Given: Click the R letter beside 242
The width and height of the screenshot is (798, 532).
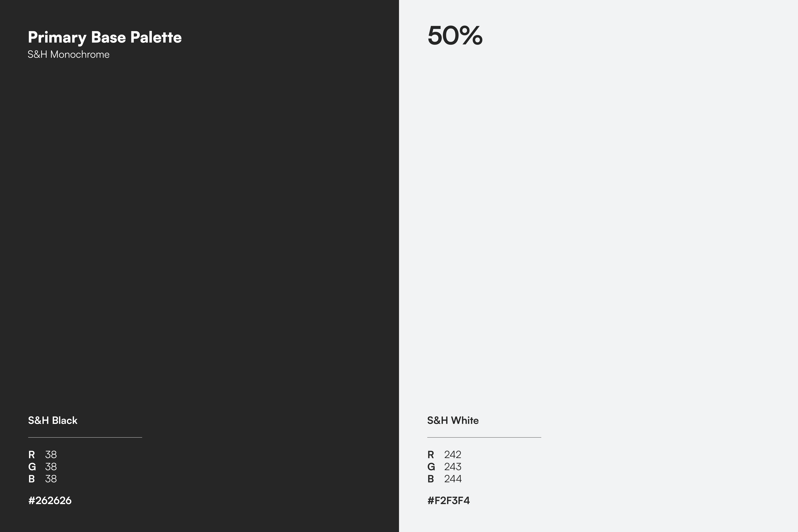Looking at the screenshot, I should pos(431,455).
